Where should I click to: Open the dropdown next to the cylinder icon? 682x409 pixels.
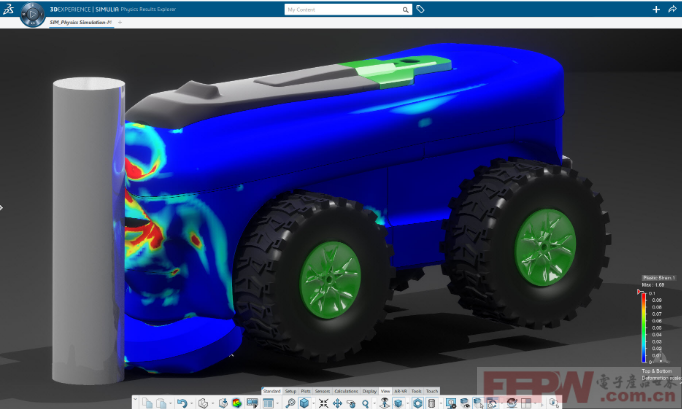(441, 404)
